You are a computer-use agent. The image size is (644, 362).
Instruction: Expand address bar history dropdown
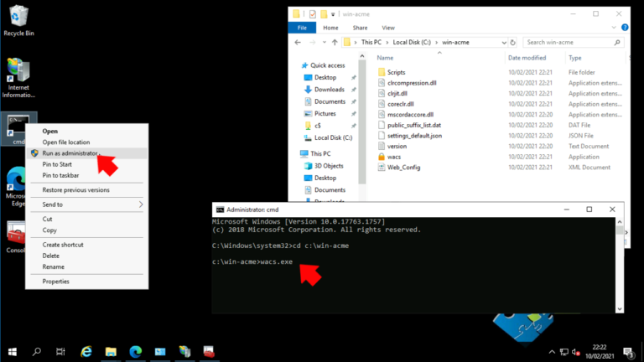(503, 42)
